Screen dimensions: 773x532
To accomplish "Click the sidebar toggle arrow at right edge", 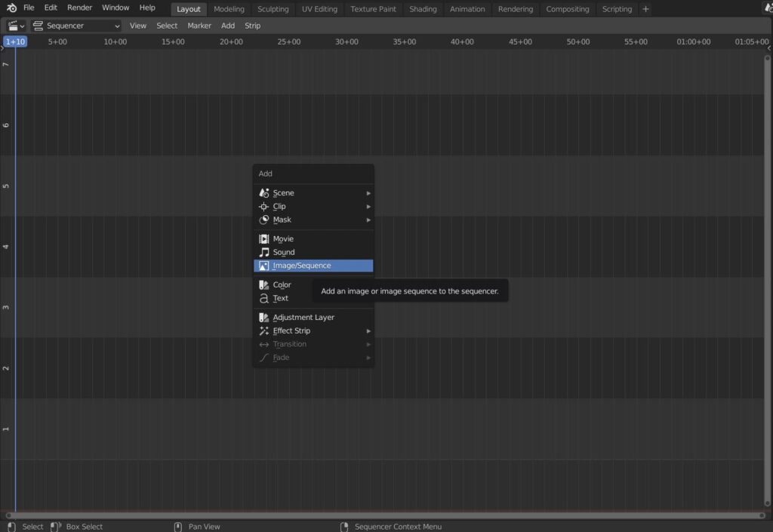I will click(769, 48).
